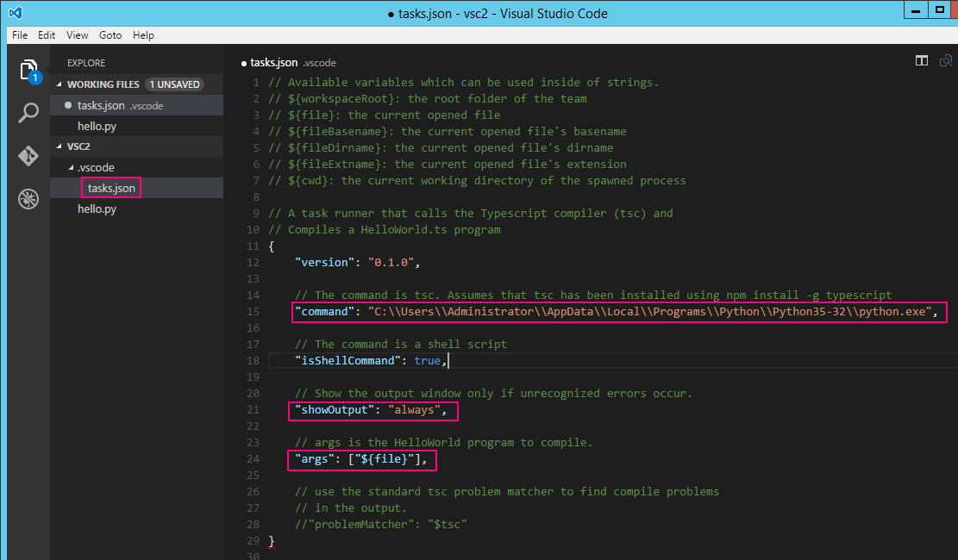
Task: Click the "command" key on line 15
Action: click(325, 312)
